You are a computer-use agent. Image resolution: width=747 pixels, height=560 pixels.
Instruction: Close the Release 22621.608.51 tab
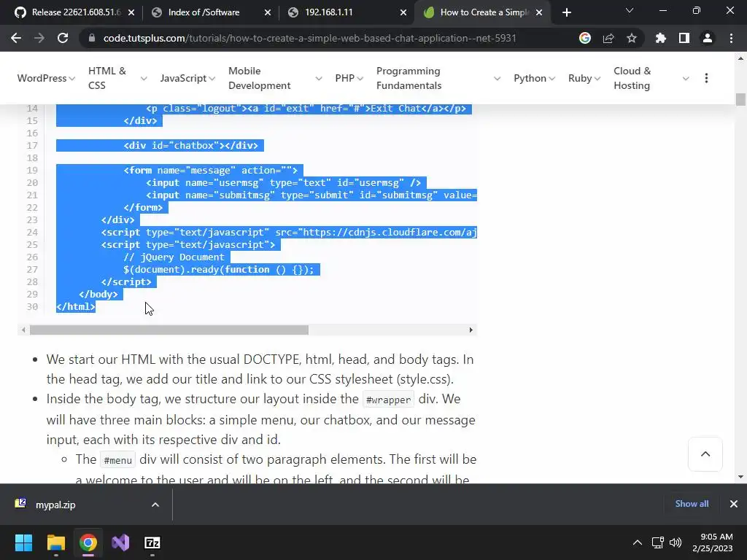(x=131, y=12)
